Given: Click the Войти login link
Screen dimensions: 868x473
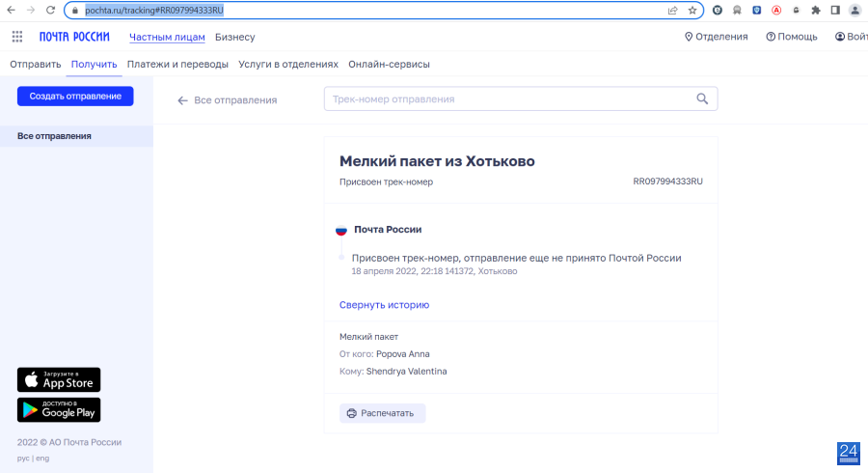Looking at the screenshot, I should pos(852,37).
